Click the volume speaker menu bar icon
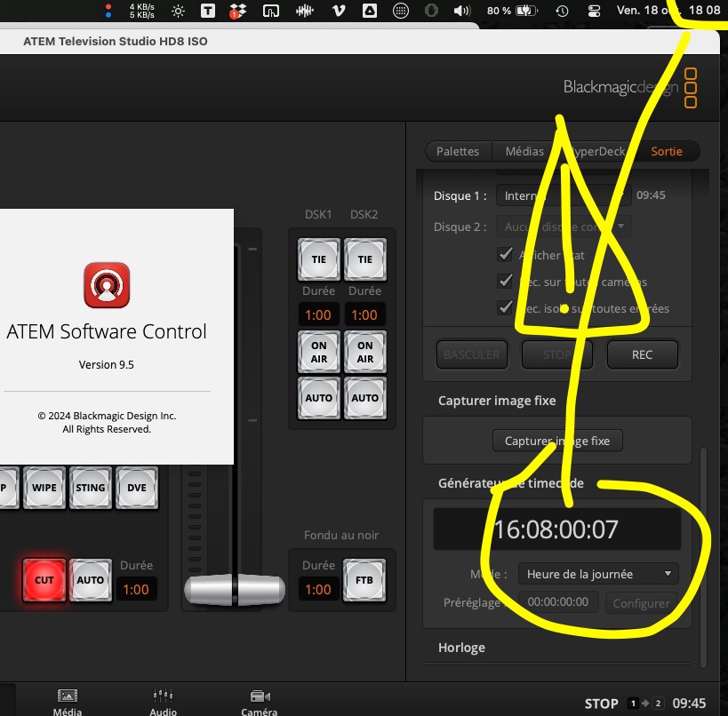 pyautogui.click(x=462, y=11)
